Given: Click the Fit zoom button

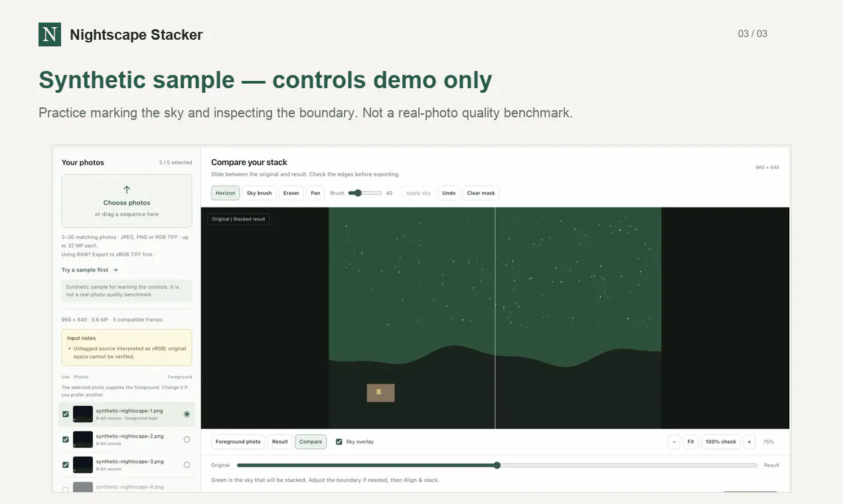Looking at the screenshot, I should click(x=690, y=442).
